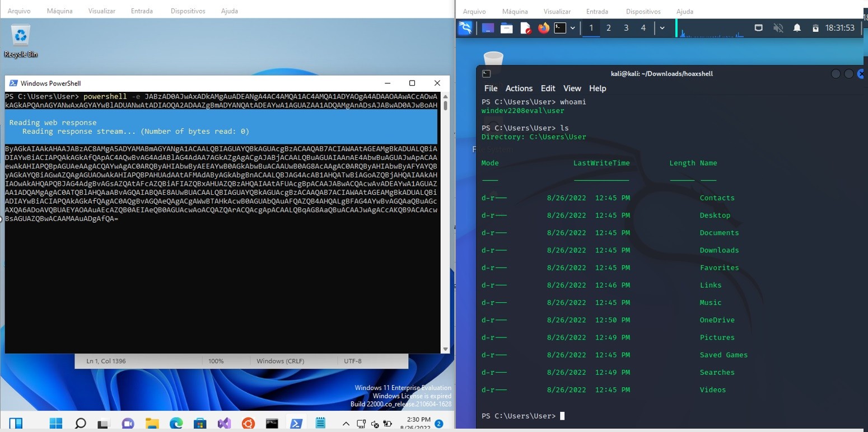The width and height of the screenshot is (868, 432).
Task: Click the Ln 1, Col 1396 status bar field
Action: 106,361
